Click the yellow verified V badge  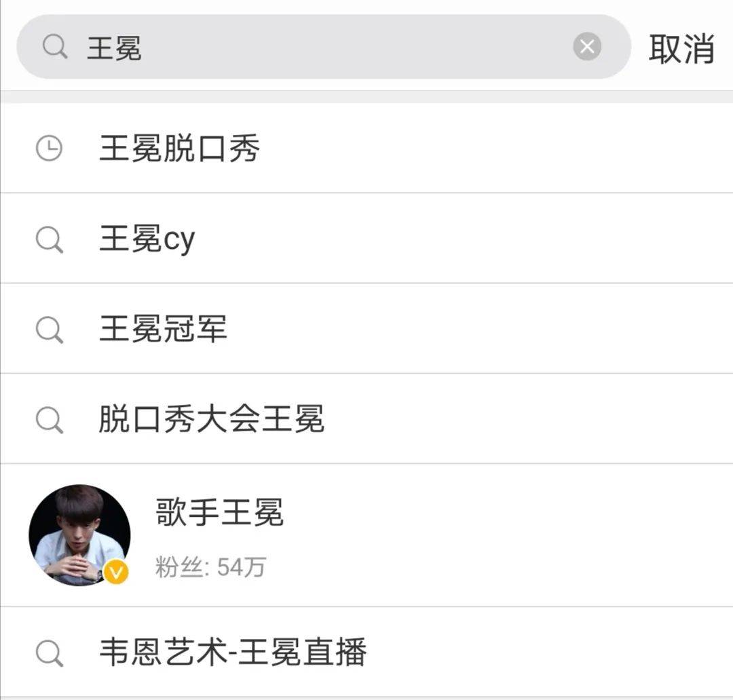pos(116,572)
